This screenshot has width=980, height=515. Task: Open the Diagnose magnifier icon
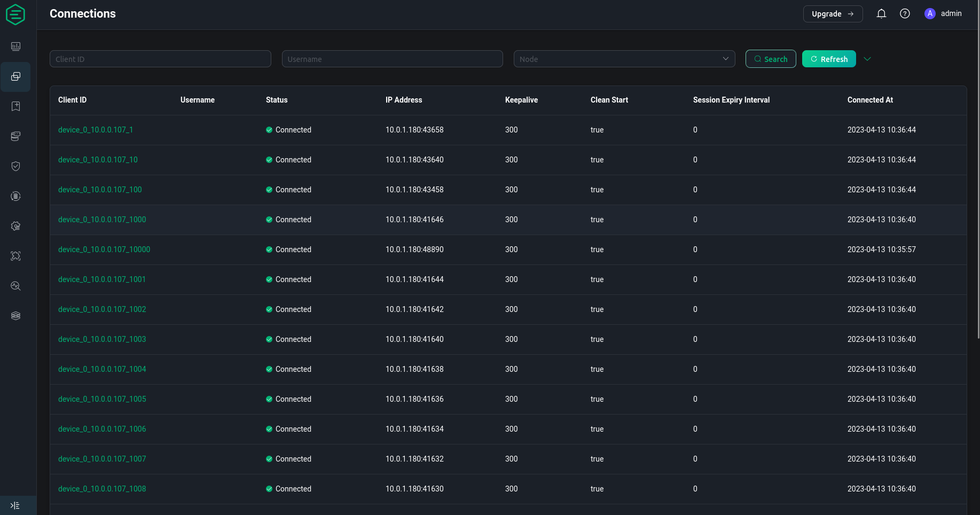coord(15,286)
